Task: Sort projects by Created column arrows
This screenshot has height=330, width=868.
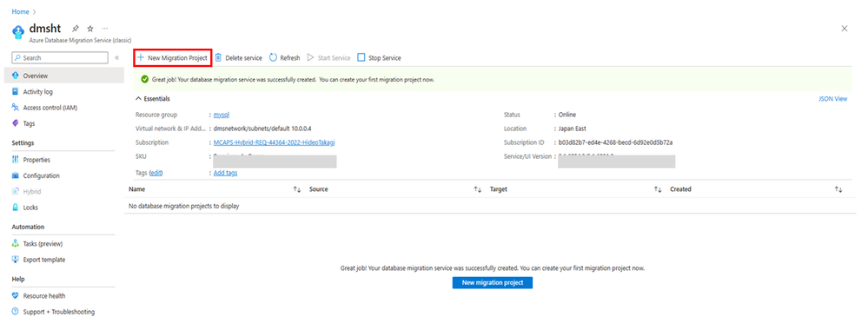Action: 838,189
